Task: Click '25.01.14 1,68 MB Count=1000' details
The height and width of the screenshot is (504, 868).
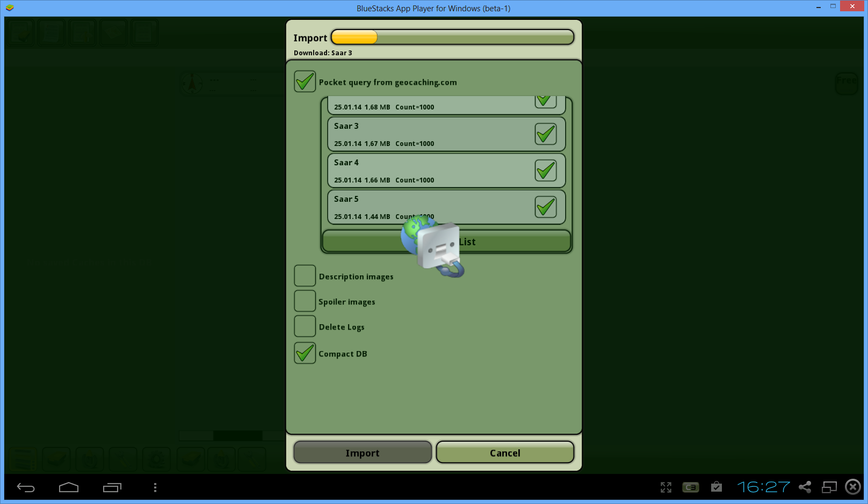Action: coord(384,107)
